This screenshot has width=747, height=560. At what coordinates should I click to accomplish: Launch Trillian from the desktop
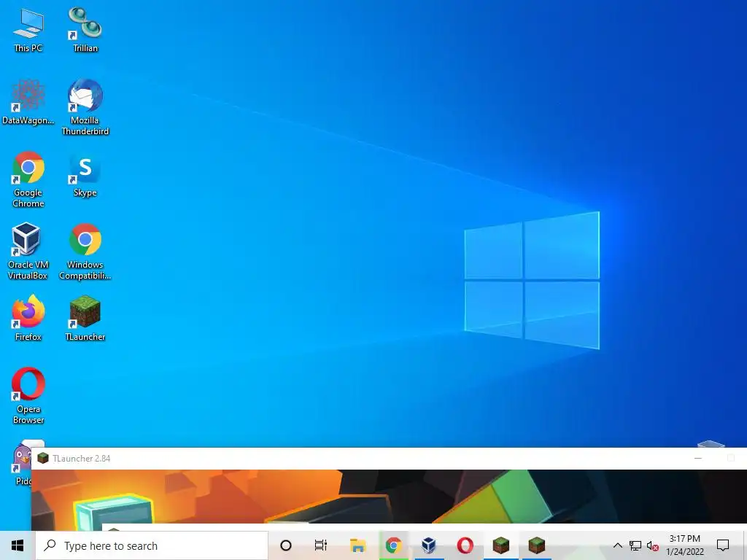pos(85,30)
